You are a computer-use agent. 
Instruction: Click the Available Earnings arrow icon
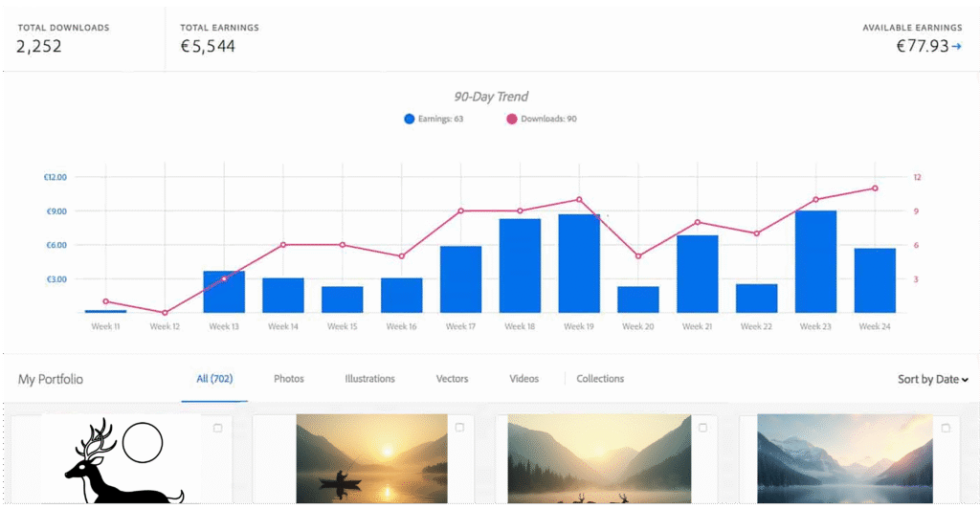point(956,46)
